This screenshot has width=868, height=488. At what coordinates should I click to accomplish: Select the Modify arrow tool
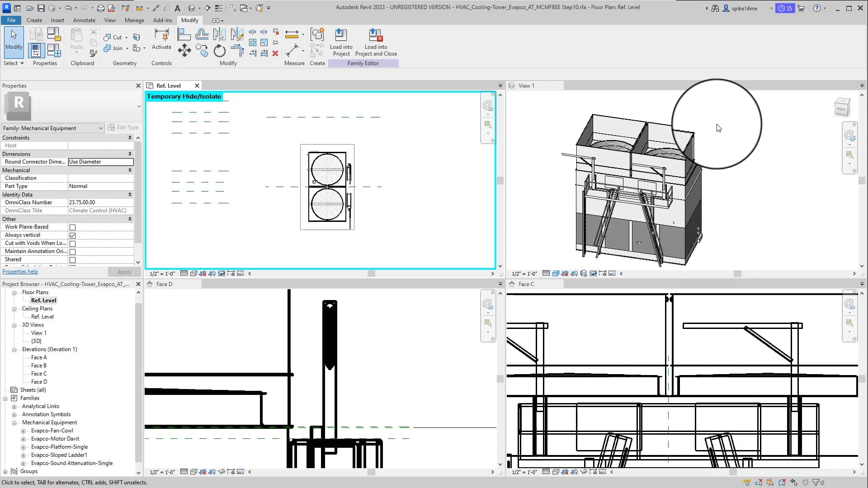pyautogui.click(x=14, y=41)
